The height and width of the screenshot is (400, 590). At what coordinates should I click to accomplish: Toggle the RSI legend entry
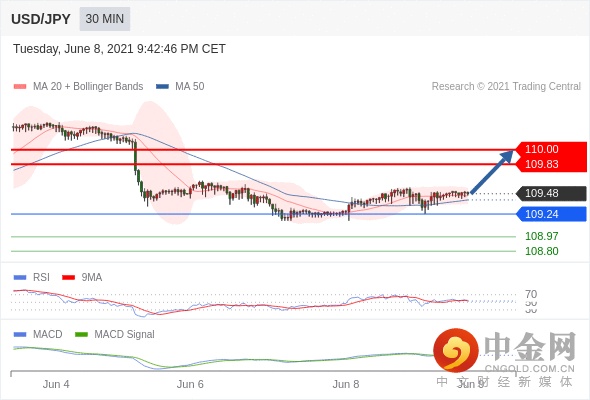[32, 277]
